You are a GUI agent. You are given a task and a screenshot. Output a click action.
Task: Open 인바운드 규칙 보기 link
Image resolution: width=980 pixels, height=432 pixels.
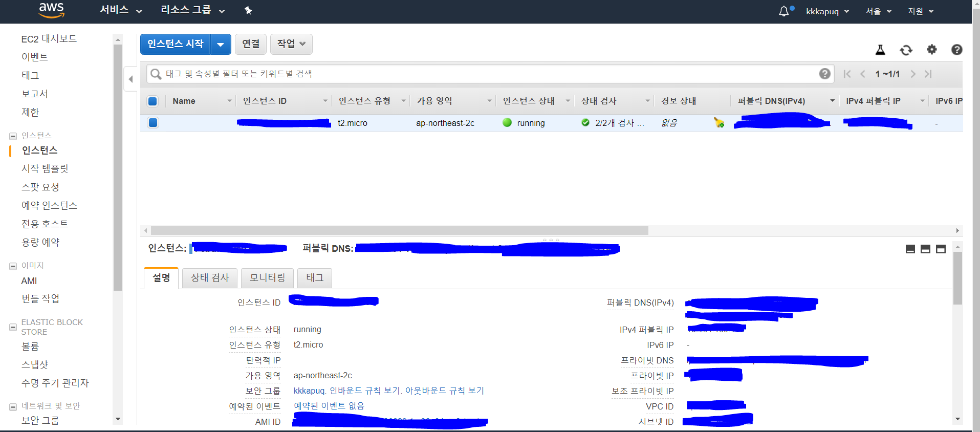point(365,391)
